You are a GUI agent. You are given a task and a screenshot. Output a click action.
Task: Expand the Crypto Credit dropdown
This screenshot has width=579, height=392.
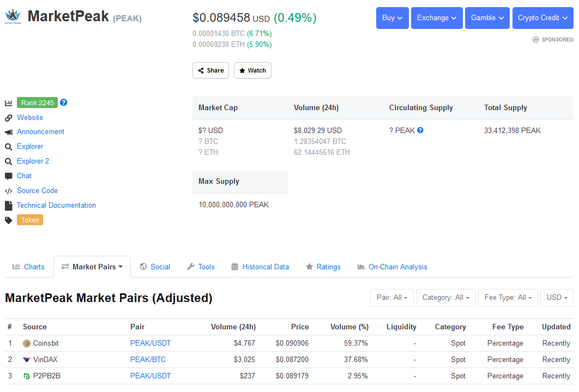(543, 17)
